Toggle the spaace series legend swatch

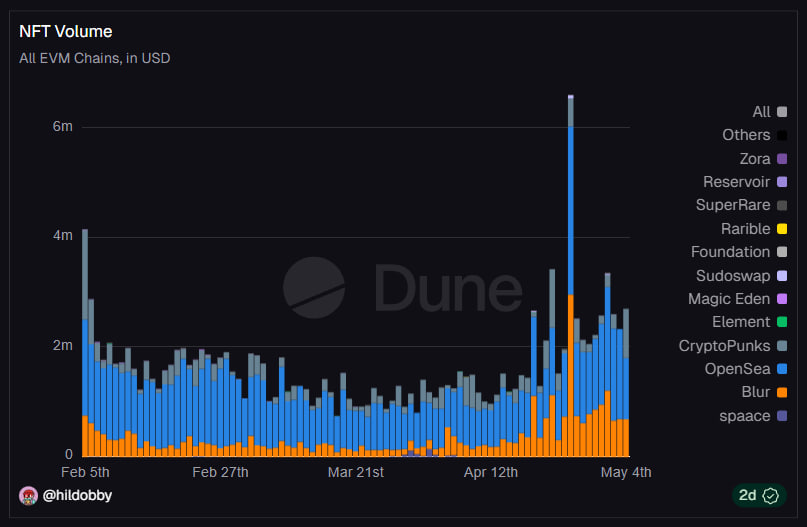click(x=782, y=416)
